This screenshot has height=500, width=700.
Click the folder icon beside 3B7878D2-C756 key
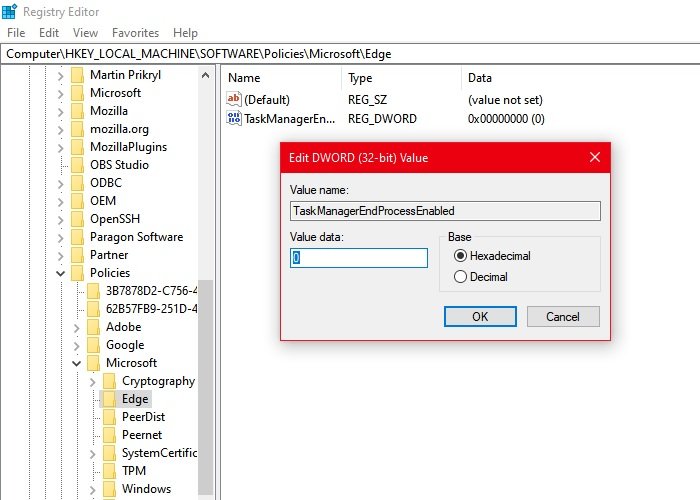click(x=94, y=291)
